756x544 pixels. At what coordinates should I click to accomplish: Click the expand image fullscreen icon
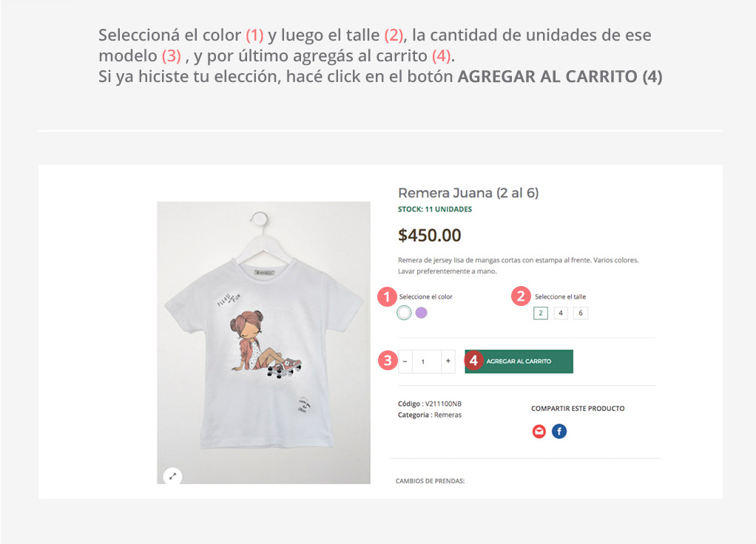click(172, 476)
